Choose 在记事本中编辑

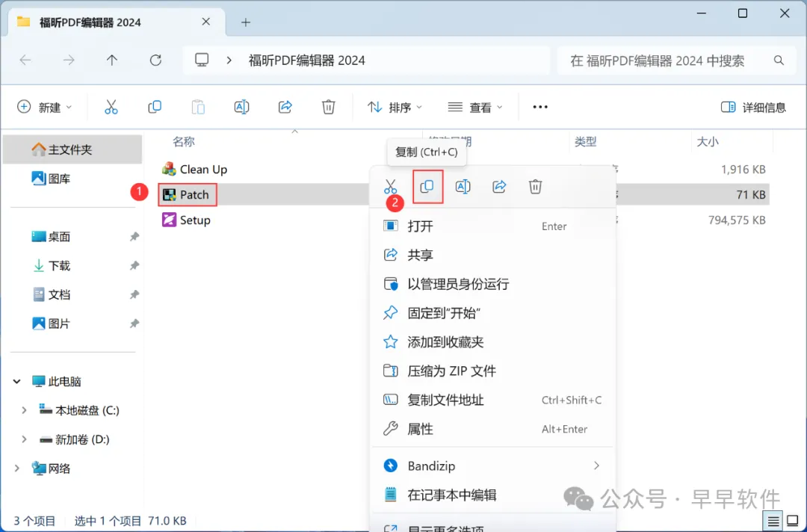pyautogui.click(x=492, y=495)
